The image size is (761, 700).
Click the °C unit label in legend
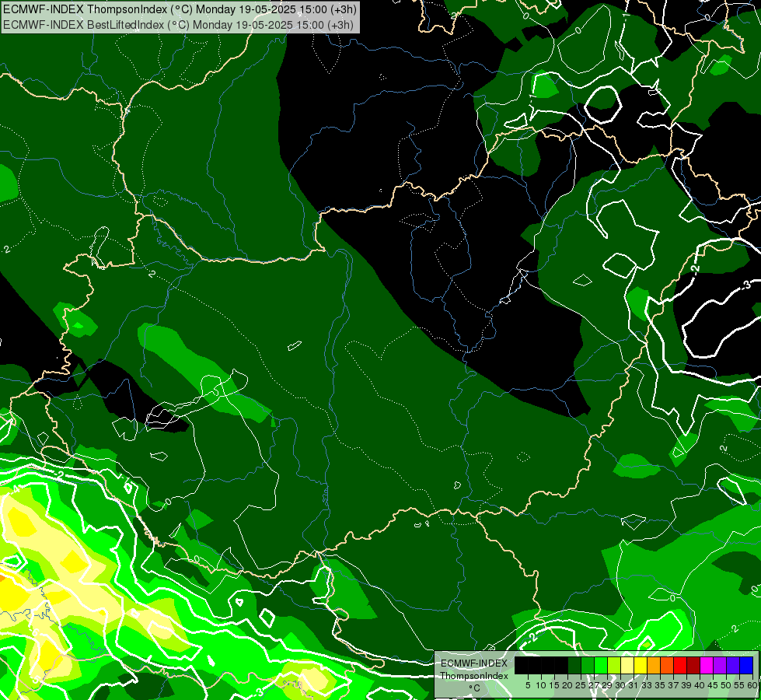475,688
